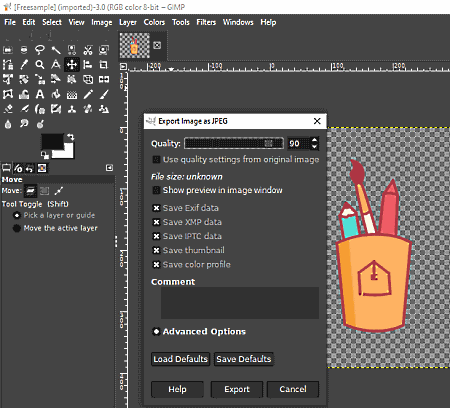This screenshot has height=408, width=450.
Task: Uncheck Save Exif data
Action: 156,208
